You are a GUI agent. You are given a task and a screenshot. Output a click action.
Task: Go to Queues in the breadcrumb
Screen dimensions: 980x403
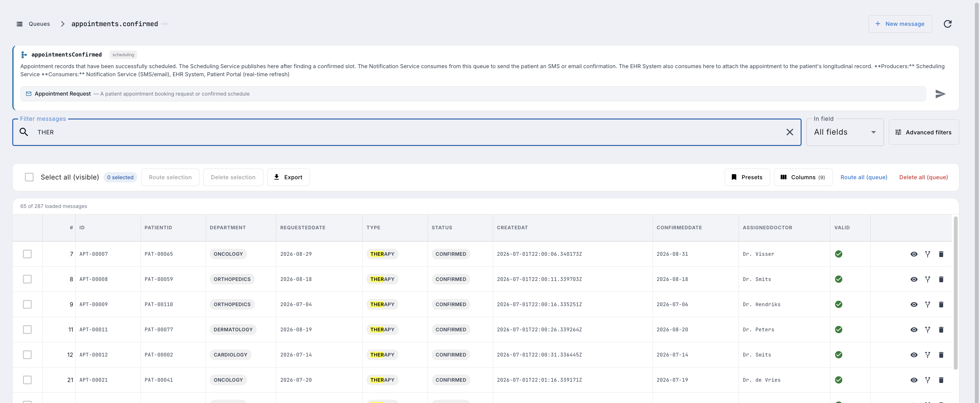click(x=39, y=24)
